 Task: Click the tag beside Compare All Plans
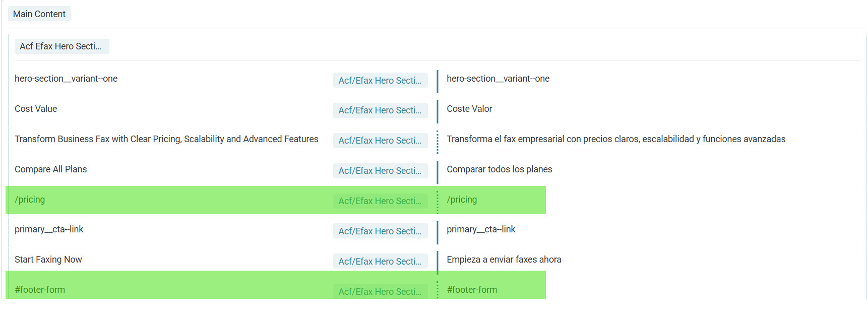tap(380, 171)
